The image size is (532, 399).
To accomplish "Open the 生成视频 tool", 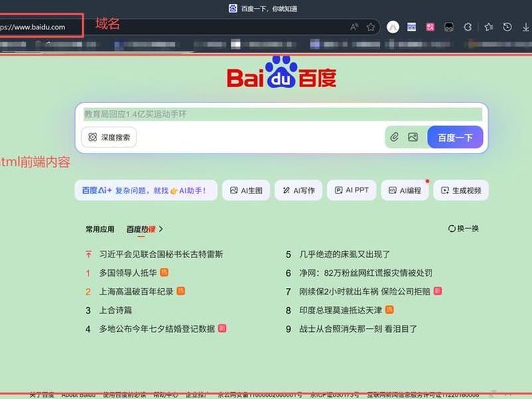I will (x=461, y=190).
